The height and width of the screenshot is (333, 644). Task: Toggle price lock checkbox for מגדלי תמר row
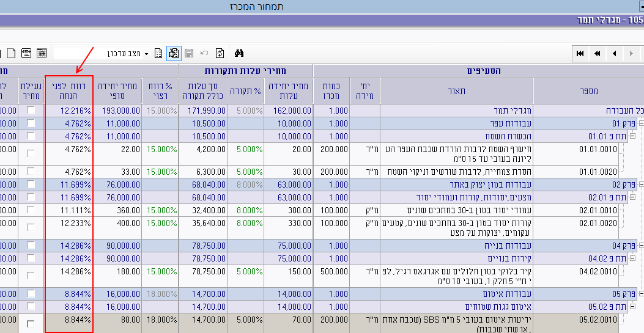pos(31,111)
